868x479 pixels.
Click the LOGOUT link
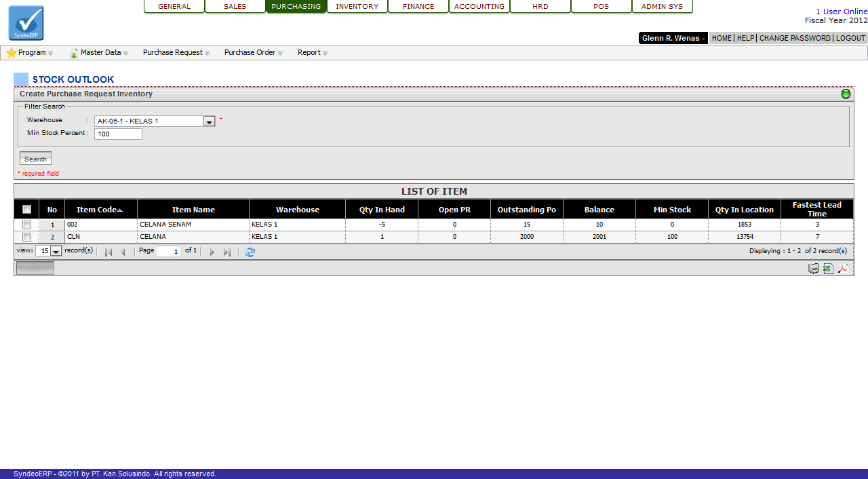coord(850,38)
